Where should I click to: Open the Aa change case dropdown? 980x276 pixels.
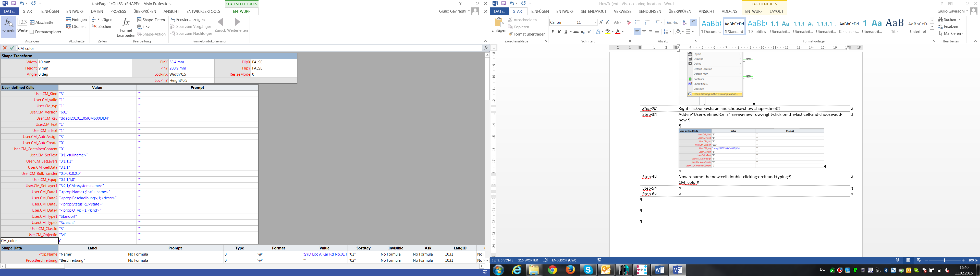click(x=618, y=22)
